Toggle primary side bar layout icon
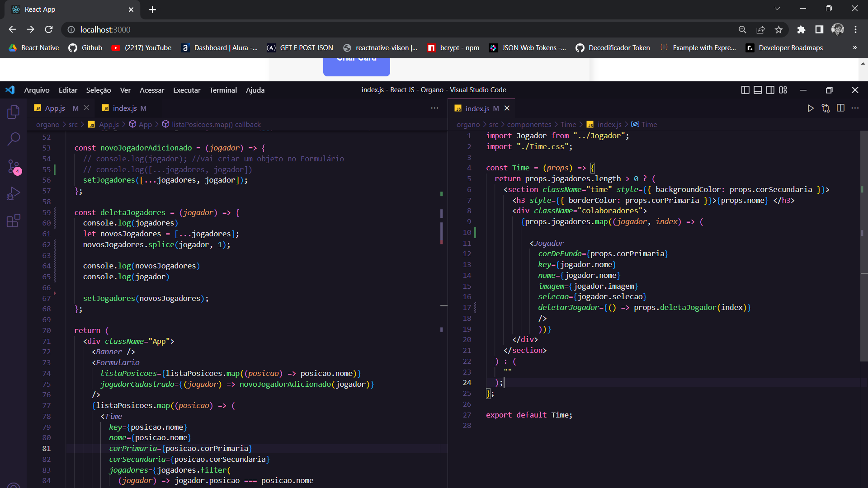The width and height of the screenshot is (868, 488). [x=745, y=90]
